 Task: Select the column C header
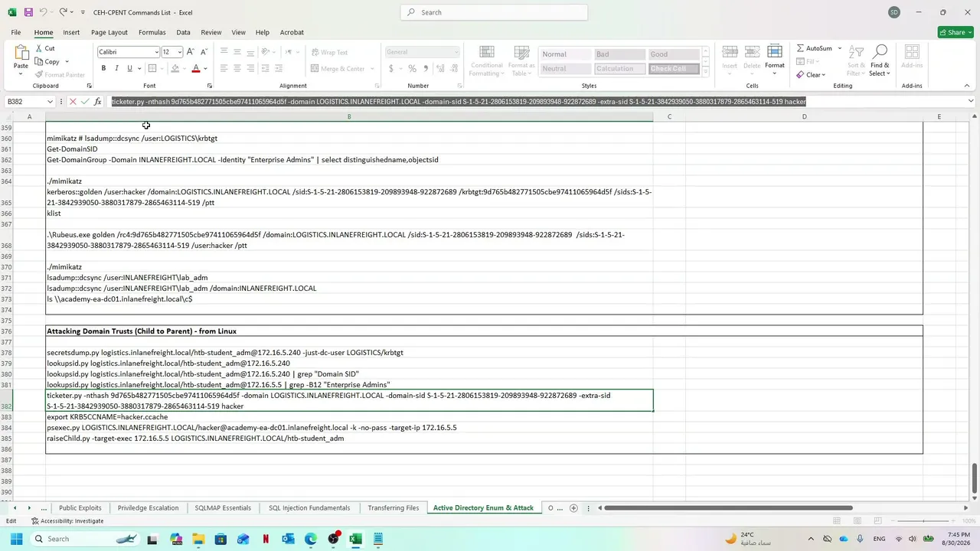point(669,116)
